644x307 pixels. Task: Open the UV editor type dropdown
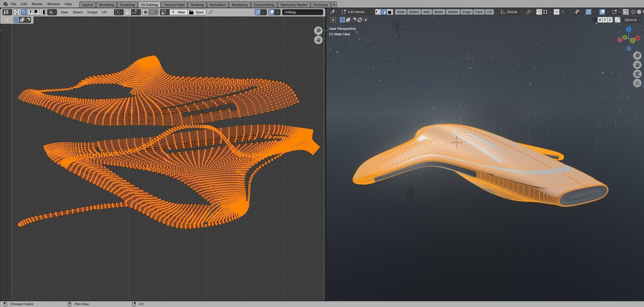7,12
